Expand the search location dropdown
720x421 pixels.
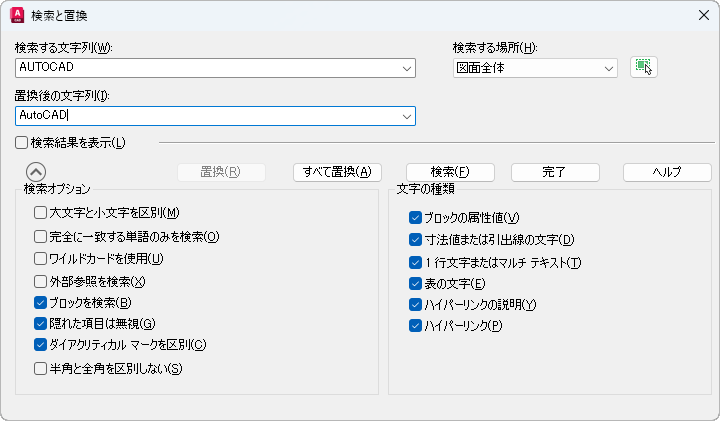[x=608, y=68]
